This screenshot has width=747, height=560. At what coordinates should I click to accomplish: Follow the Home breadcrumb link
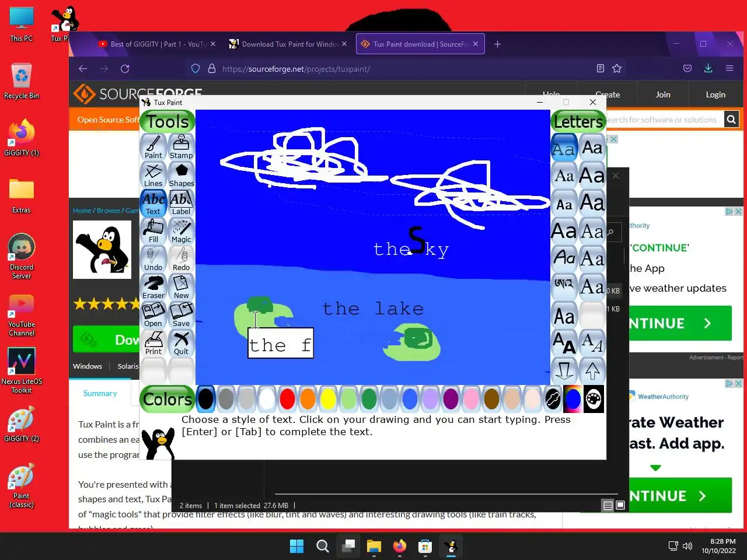(x=82, y=211)
